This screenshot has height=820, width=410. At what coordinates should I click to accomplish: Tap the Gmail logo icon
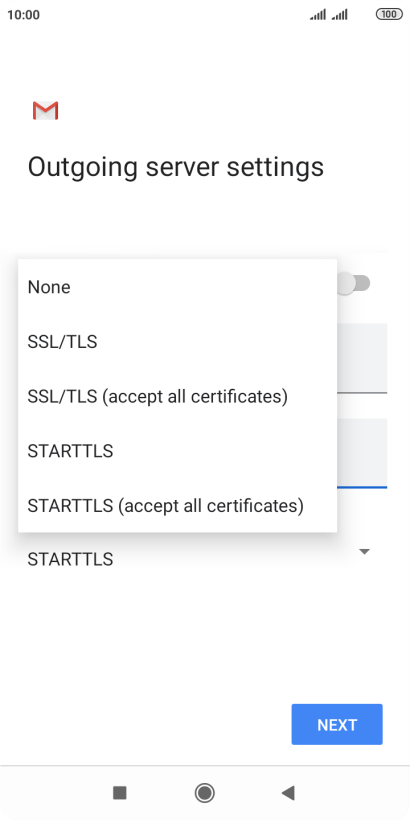tap(45, 111)
